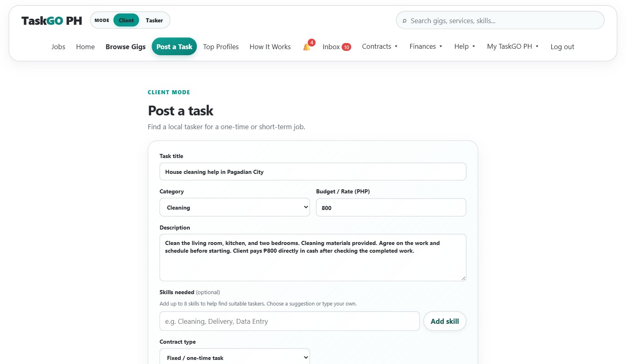The width and height of the screenshot is (626, 364).
Task: Click the Task title field
Action: tap(313, 172)
